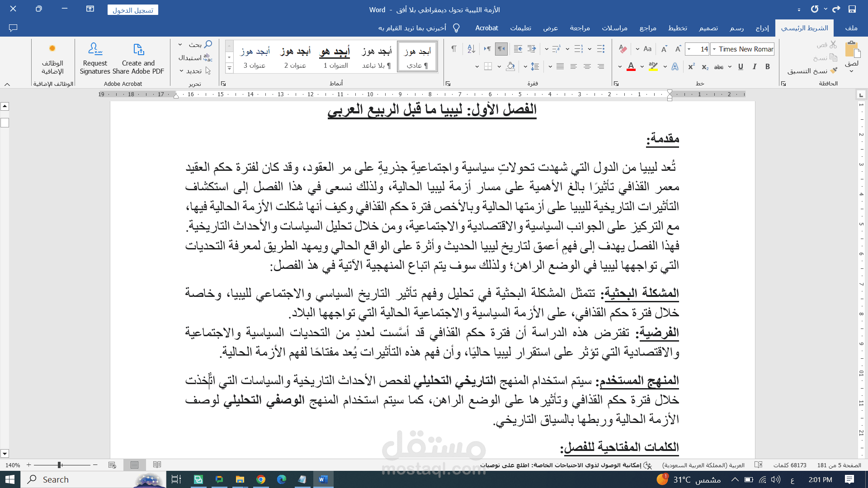
Task: Click the shading paint bucket icon
Action: 510,67
